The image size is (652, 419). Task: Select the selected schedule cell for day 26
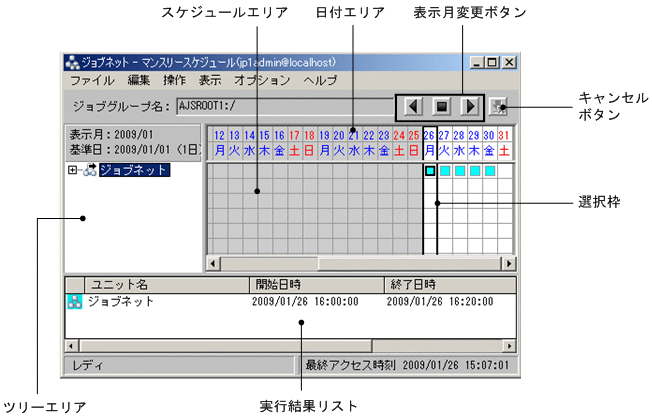click(x=430, y=171)
